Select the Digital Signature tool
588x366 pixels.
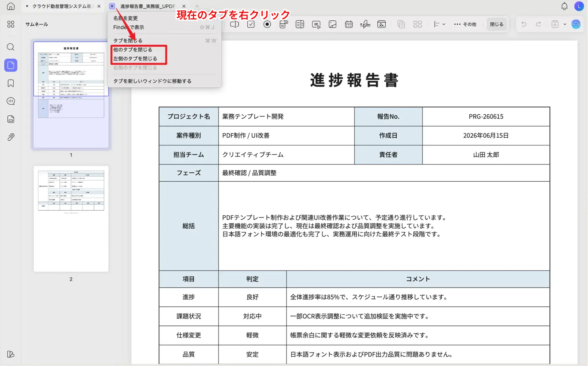[x=381, y=24]
